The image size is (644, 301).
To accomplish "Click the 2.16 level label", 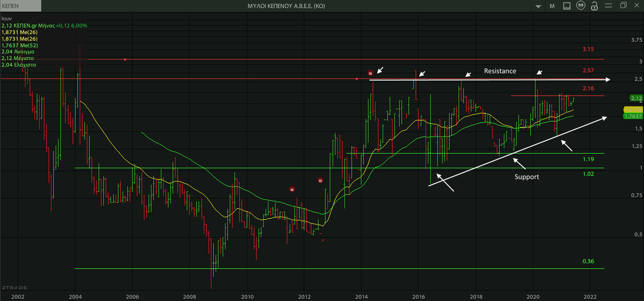I will 588,88.
